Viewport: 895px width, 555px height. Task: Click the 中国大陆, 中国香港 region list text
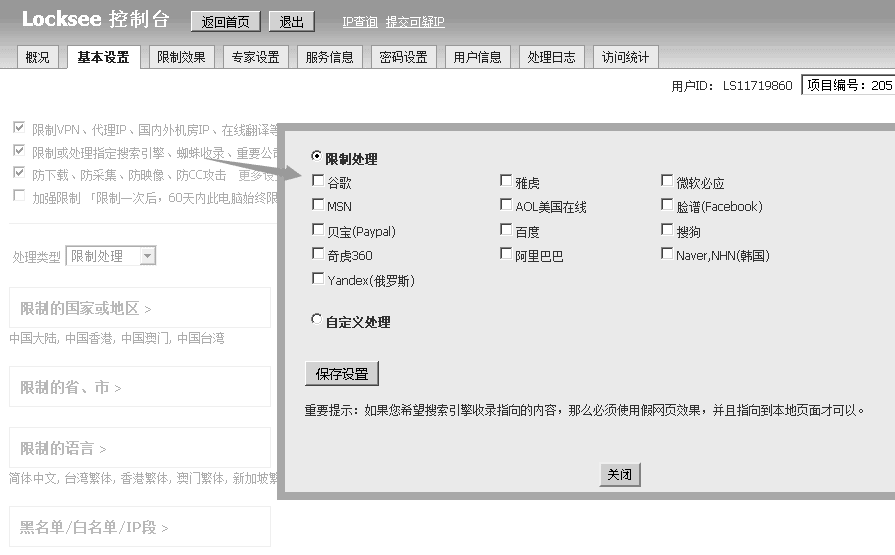[117, 338]
